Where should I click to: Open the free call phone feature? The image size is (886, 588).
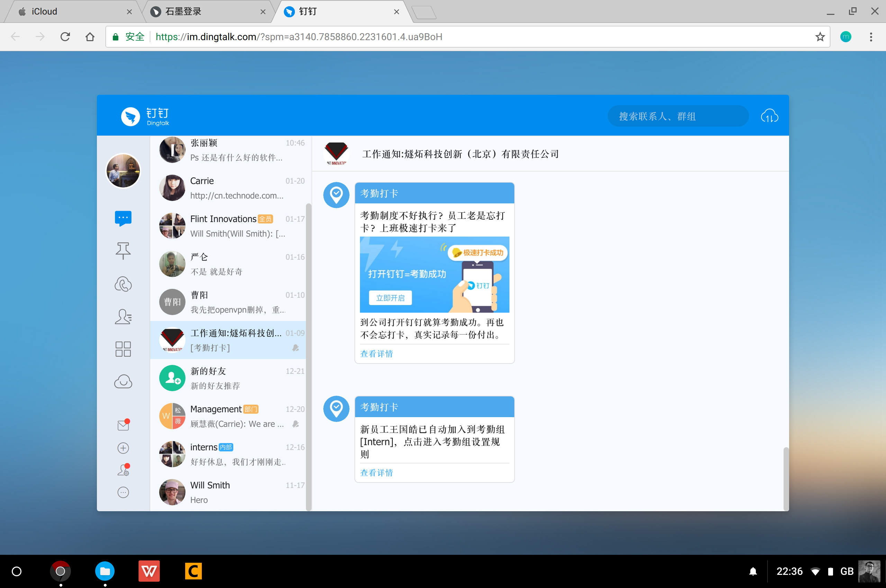pos(123,284)
